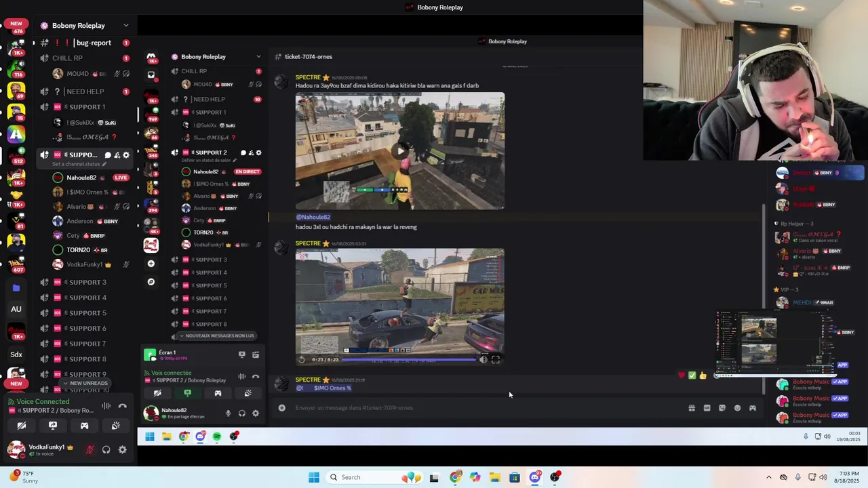The width and height of the screenshot is (868, 488).
Task: Toggle deafen headphones beside VodkaFunky1
Action: [106, 449]
